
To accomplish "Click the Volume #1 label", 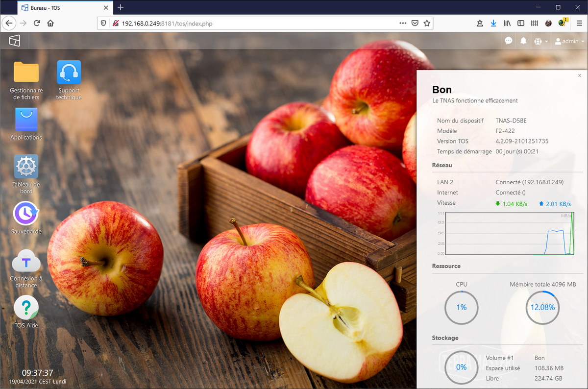I will click(500, 358).
